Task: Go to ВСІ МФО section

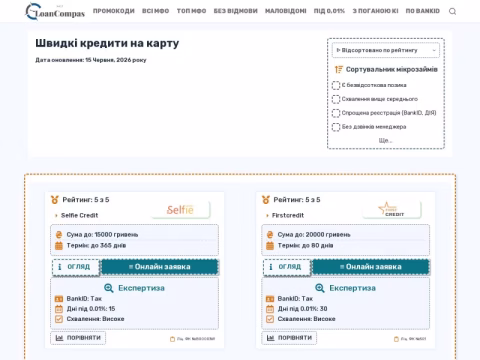Action: pos(156,11)
